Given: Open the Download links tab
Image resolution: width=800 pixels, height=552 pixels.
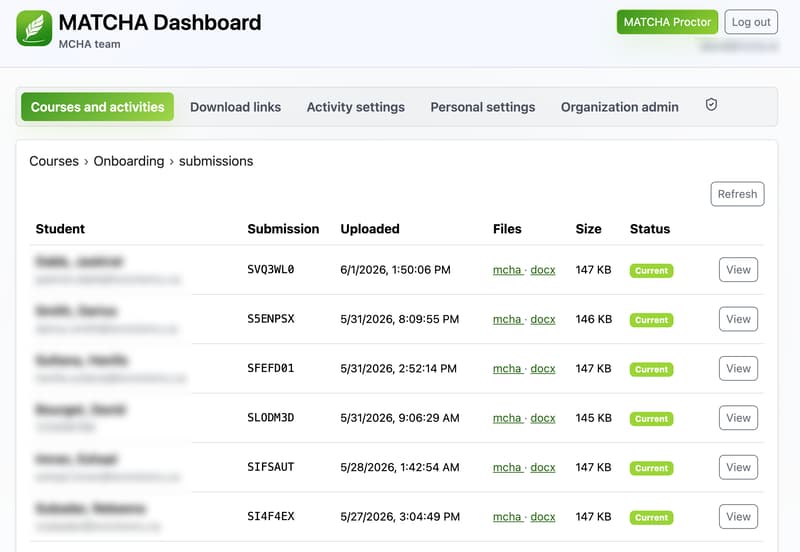Looking at the screenshot, I should pos(235,107).
